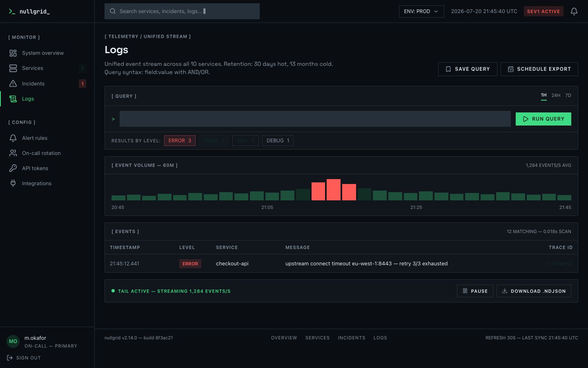Toggle the DEBUG level filter
Viewport: 588px width, 368px height.
tap(278, 141)
